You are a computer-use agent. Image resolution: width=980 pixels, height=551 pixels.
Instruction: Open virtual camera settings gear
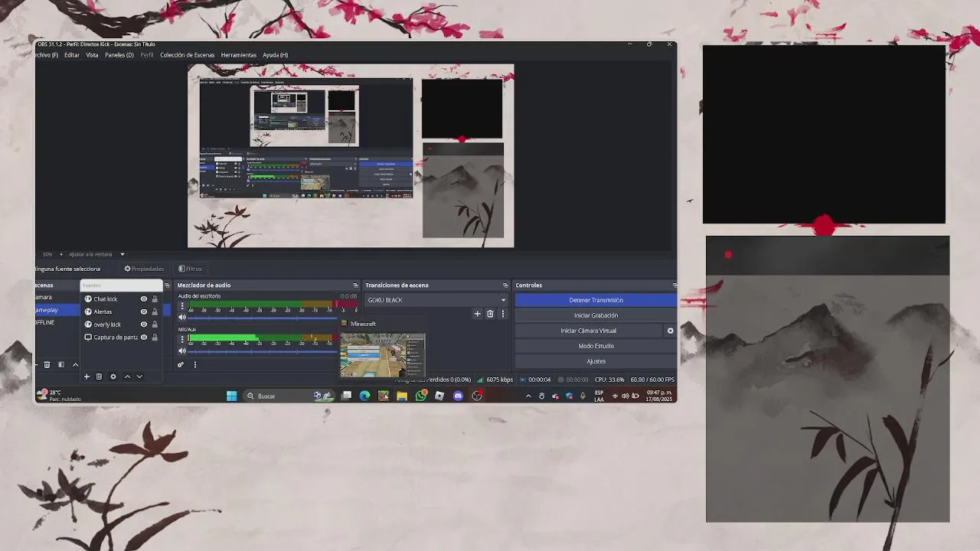671,331
